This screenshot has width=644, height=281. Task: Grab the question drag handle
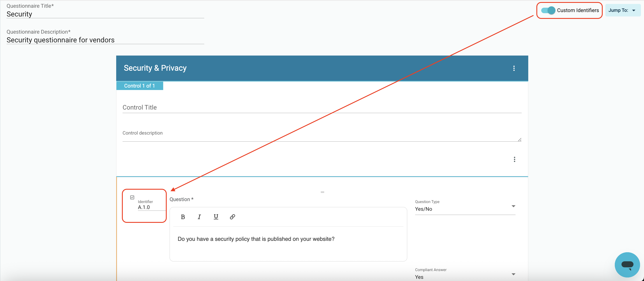point(322,192)
